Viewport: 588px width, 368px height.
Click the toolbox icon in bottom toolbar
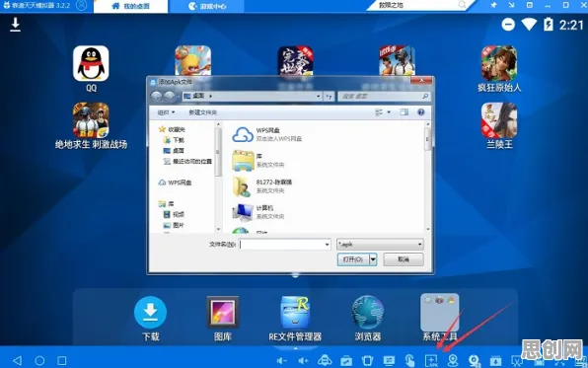coord(346,361)
